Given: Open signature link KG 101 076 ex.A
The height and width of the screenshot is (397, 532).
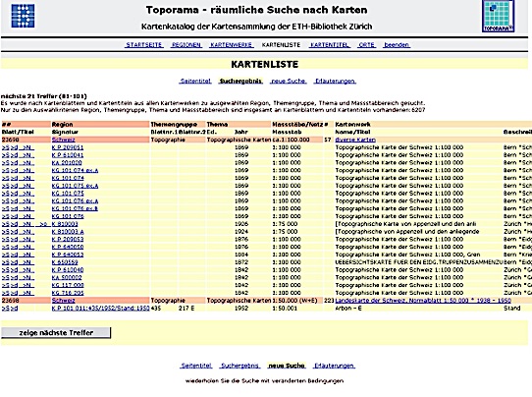Looking at the screenshot, I should [75, 201].
